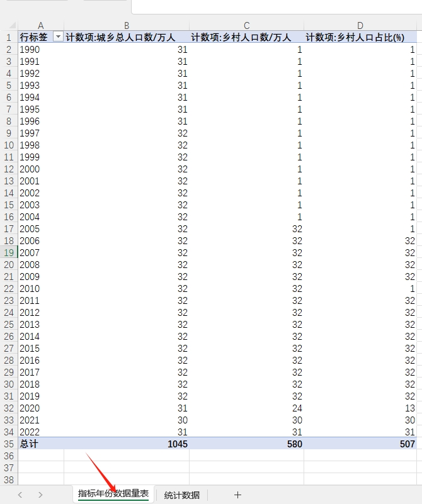
Task: Select column C header
Action: pos(246,25)
